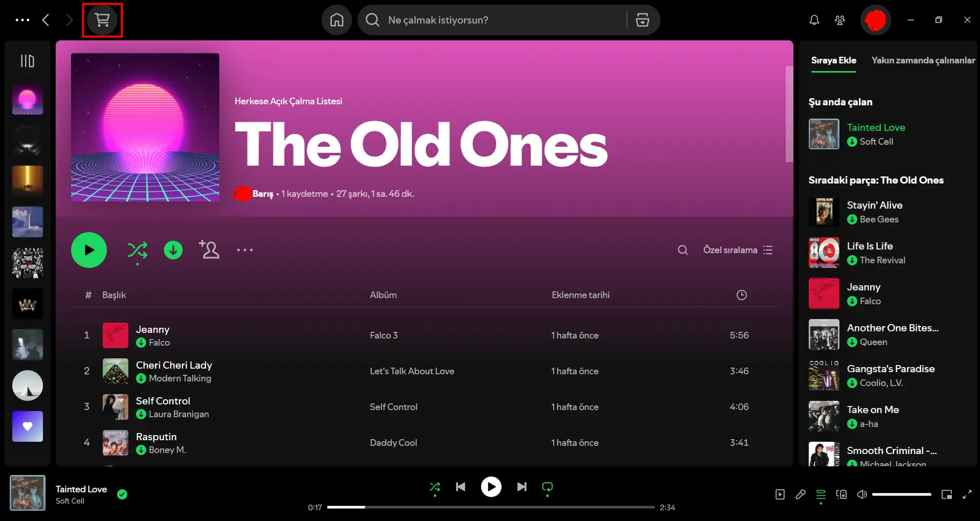Open album Daddy Cool link
Image resolution: width=980 pixels, height=521 pixels.
point(394,443)
